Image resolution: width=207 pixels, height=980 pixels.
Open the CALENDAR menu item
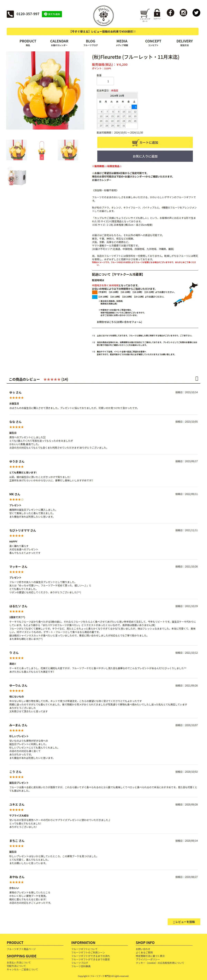[59, 43]
